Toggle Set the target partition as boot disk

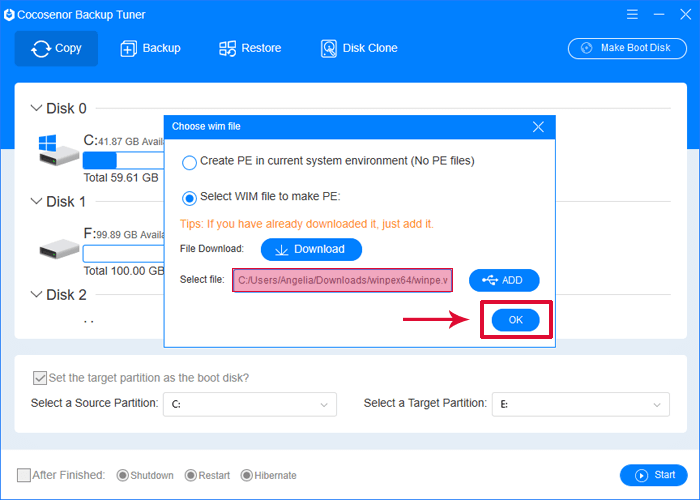click(40, 378)
